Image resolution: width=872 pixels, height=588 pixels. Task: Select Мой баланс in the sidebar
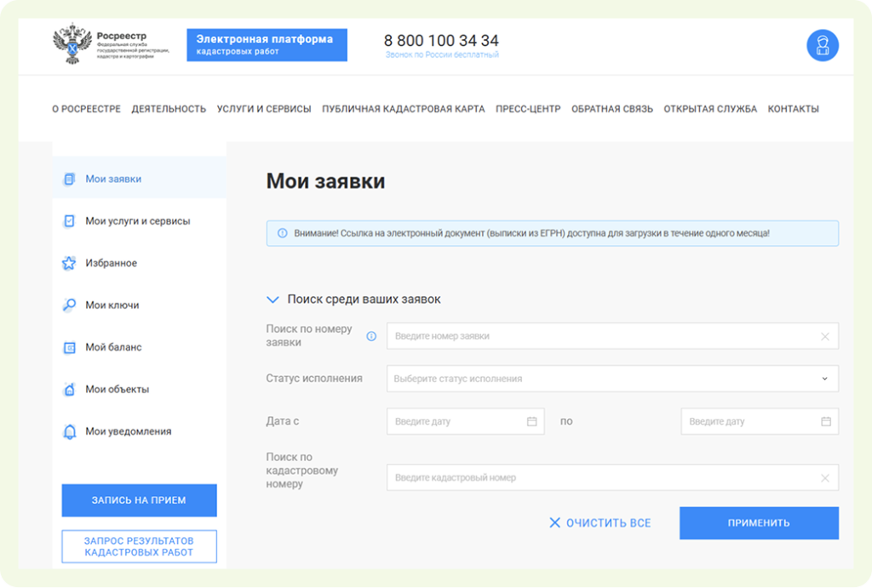113,347
